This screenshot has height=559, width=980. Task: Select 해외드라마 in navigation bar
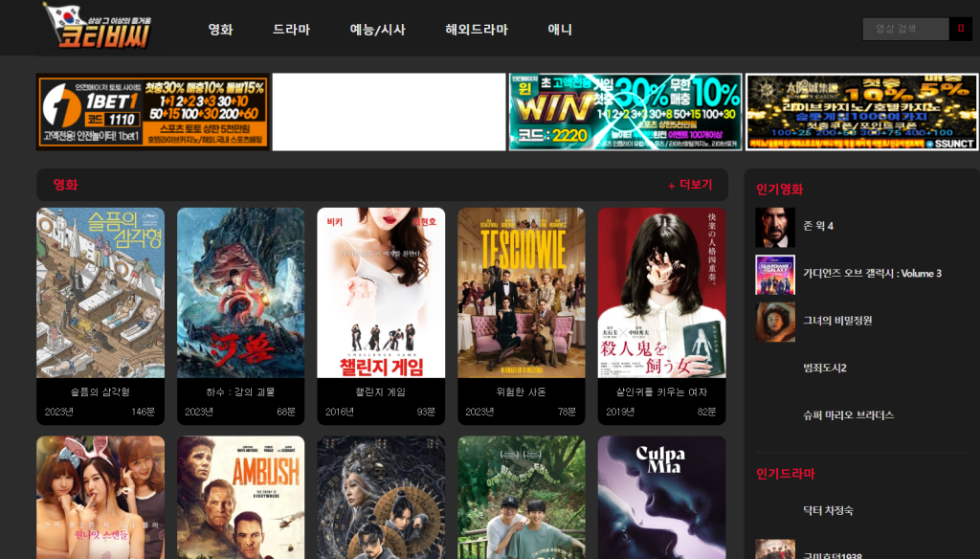click(477, 30)
